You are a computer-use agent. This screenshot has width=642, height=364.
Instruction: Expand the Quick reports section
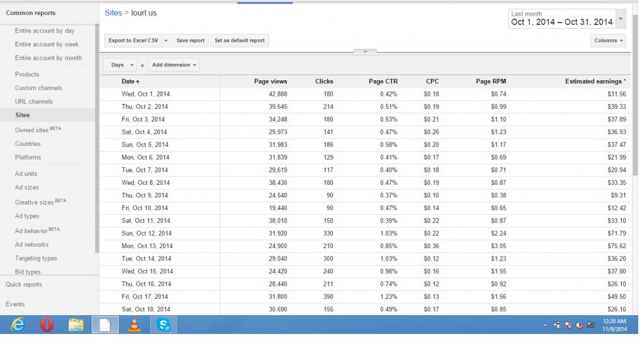tap(24, 284)
